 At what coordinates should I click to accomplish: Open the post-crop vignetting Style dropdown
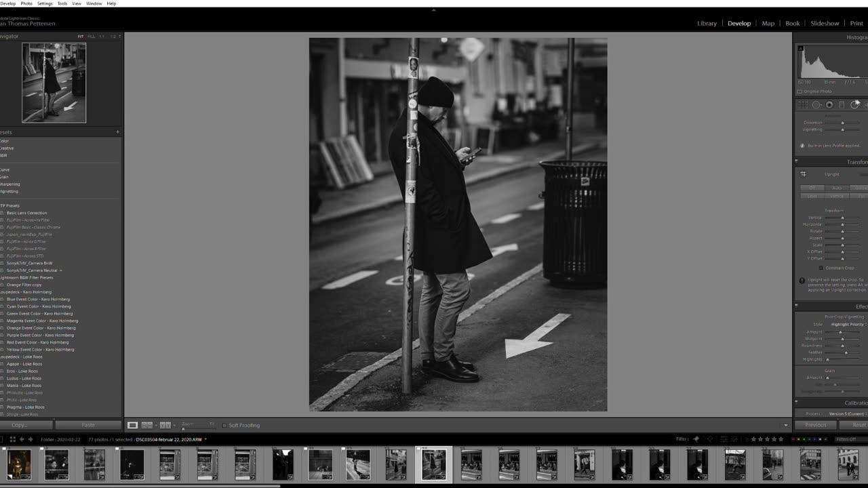pyautogui.click(x=849, y=325)
